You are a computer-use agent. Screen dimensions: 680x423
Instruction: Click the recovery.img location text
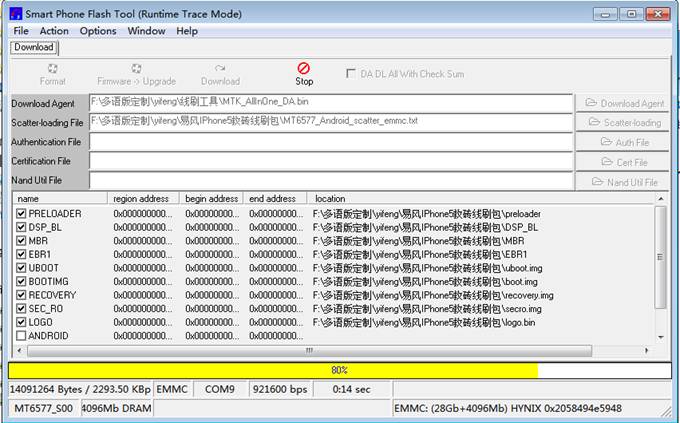click(433, 295)
